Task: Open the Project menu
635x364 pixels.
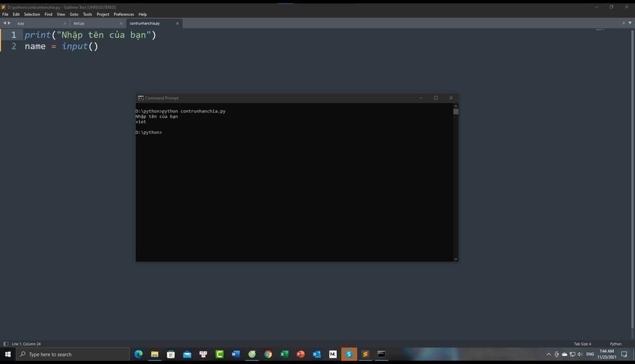Action: (x=103, y=14)
